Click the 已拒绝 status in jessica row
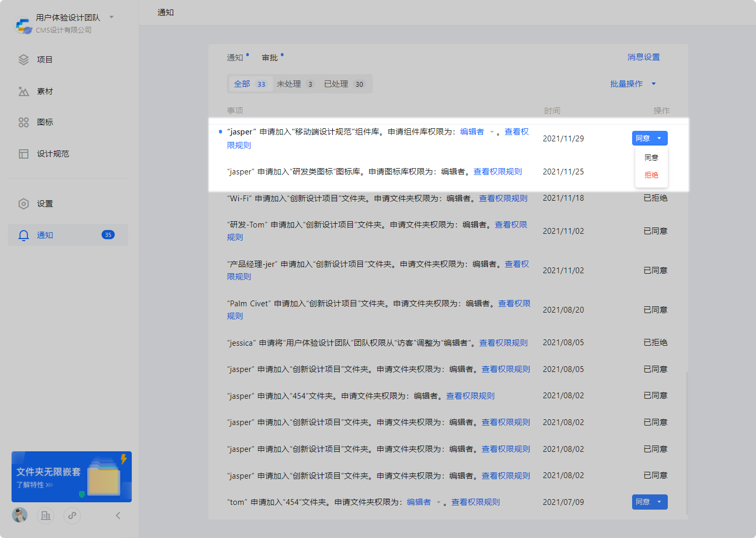This screenshot has width=756, height=538. tap(656, 343)
